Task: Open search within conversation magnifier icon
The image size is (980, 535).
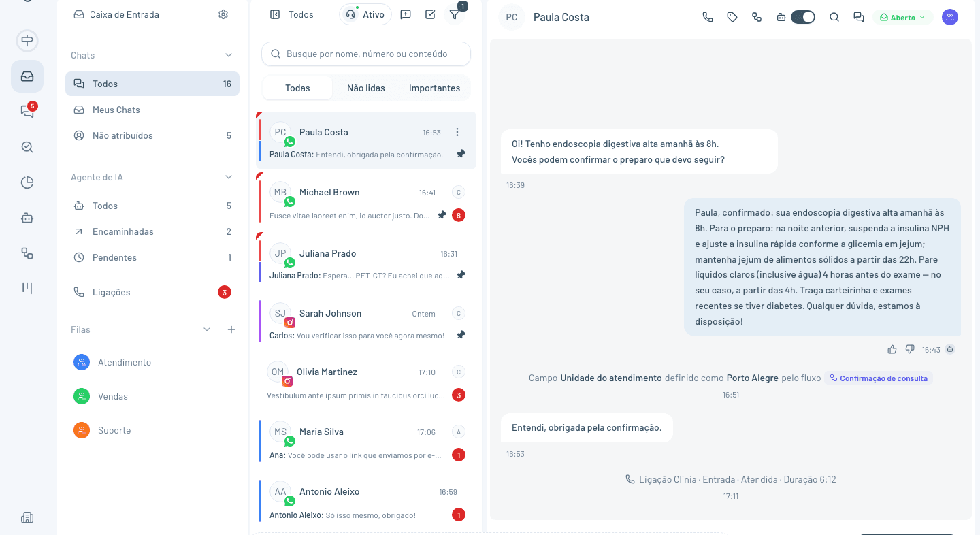Action: coord(834,17)
